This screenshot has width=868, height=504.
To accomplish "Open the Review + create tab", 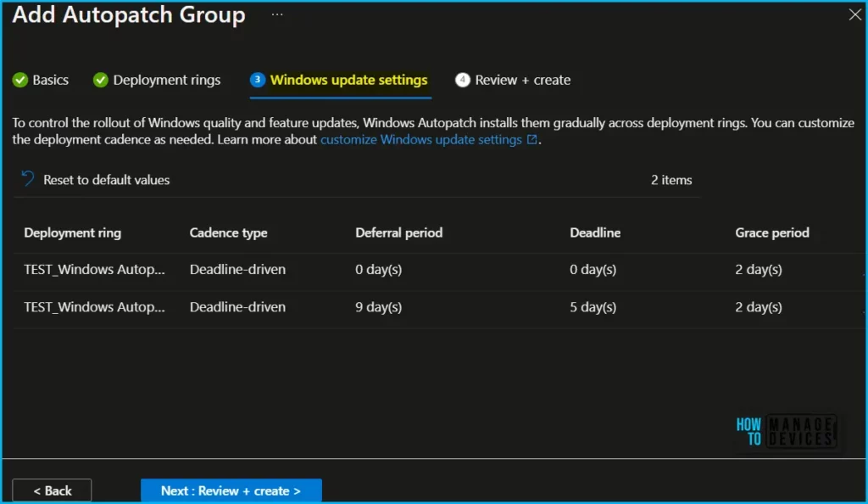I will point(513,81).
